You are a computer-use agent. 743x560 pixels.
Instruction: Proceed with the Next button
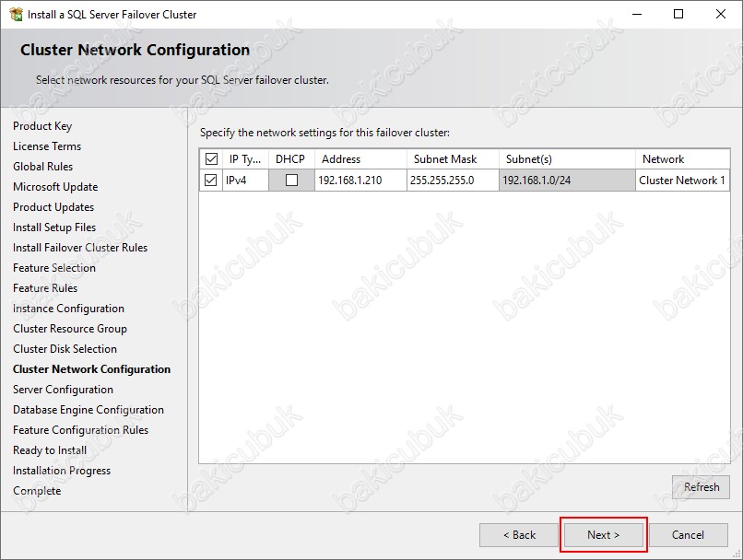603,535
